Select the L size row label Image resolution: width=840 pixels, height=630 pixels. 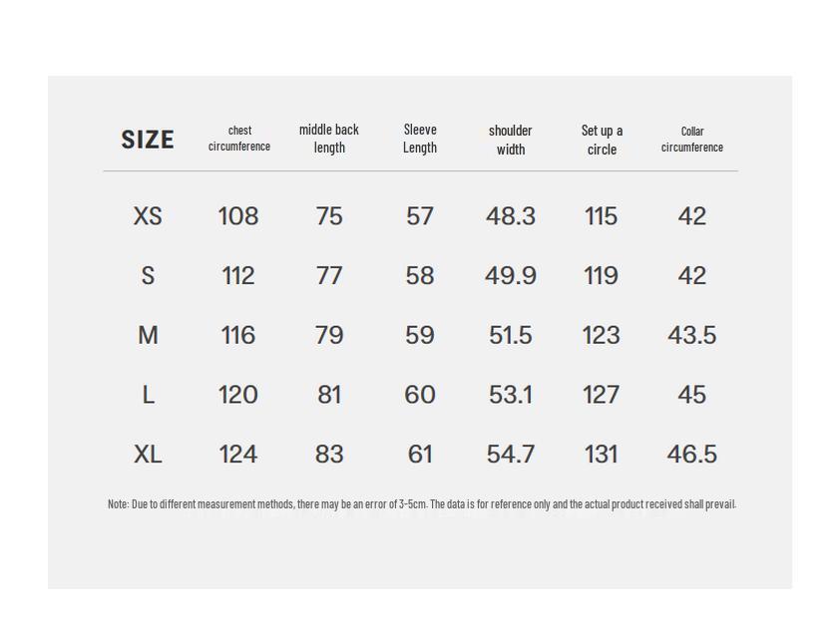[x=148, y=395]
